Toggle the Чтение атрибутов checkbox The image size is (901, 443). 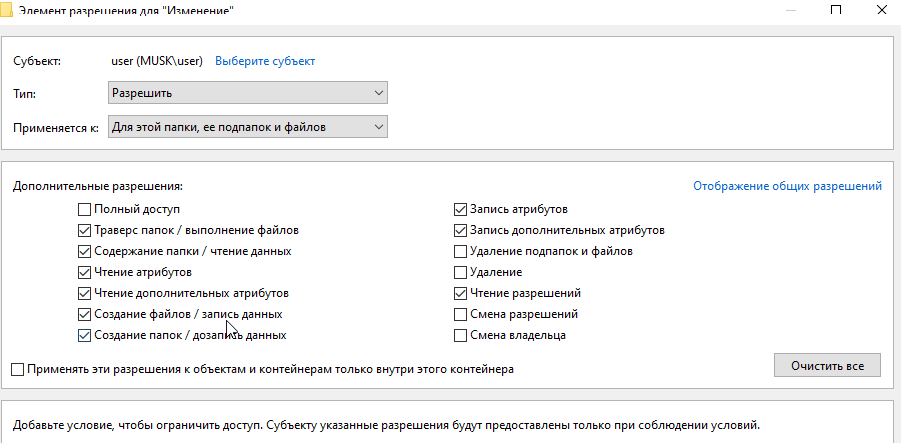[x=84, y=272]
